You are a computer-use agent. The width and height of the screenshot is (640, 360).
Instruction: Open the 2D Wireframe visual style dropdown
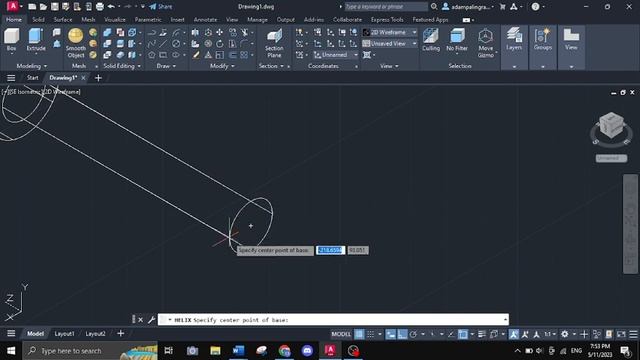(x=390, y=32)
